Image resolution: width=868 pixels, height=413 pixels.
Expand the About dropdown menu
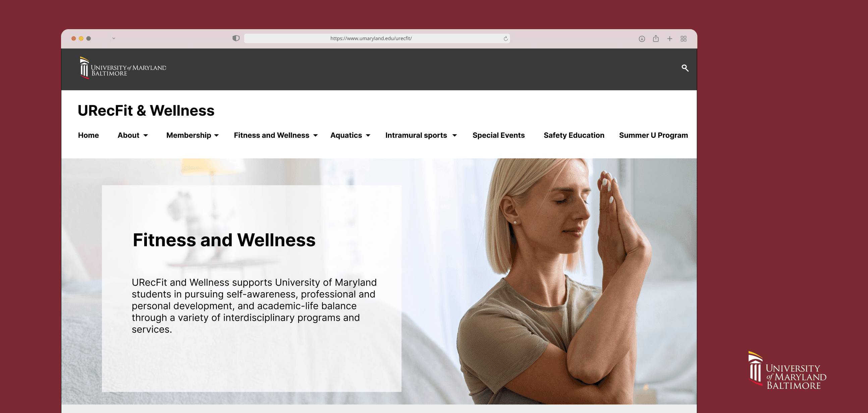coord(133,135)
